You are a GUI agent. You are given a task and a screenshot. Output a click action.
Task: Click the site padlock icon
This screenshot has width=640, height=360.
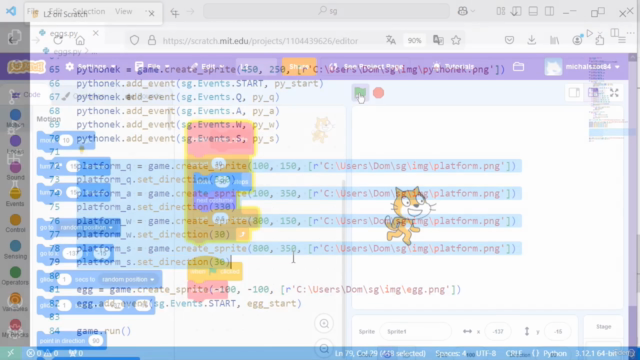[x=152, y=40]
